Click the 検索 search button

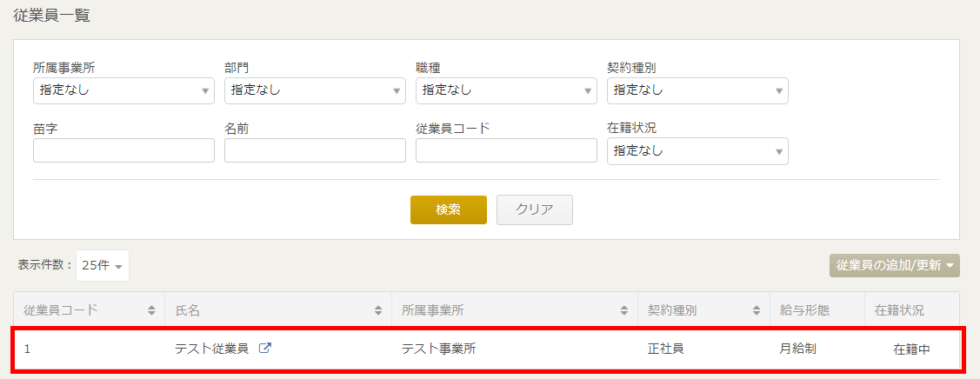[x=448, y=209]
